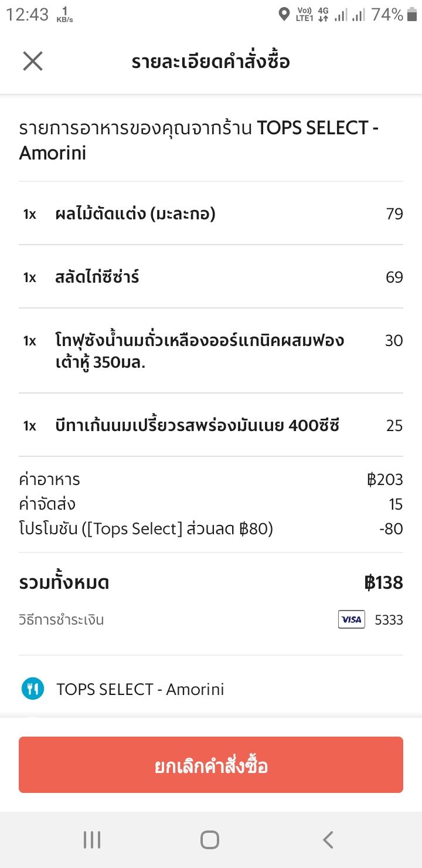Screen dimensions: 422x868
Task: Tap the TOPS SELECT - Amorini store row
Action: tap(140, 689)
